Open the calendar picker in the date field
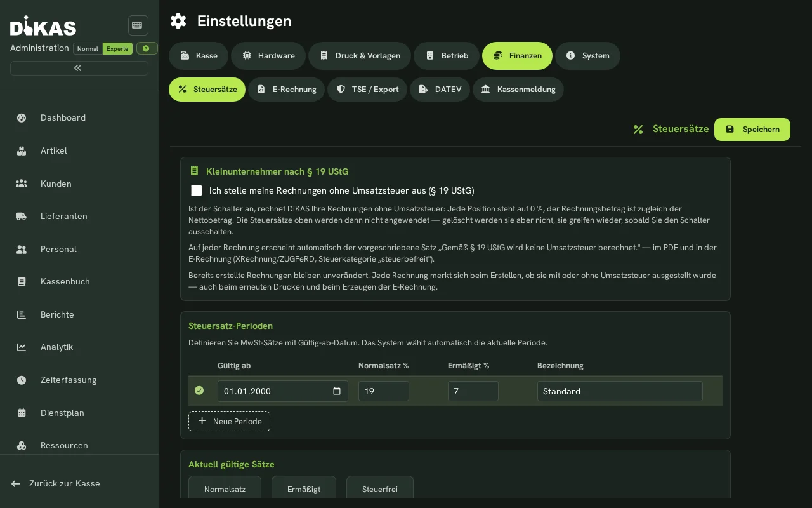 (x=337, y=391)
